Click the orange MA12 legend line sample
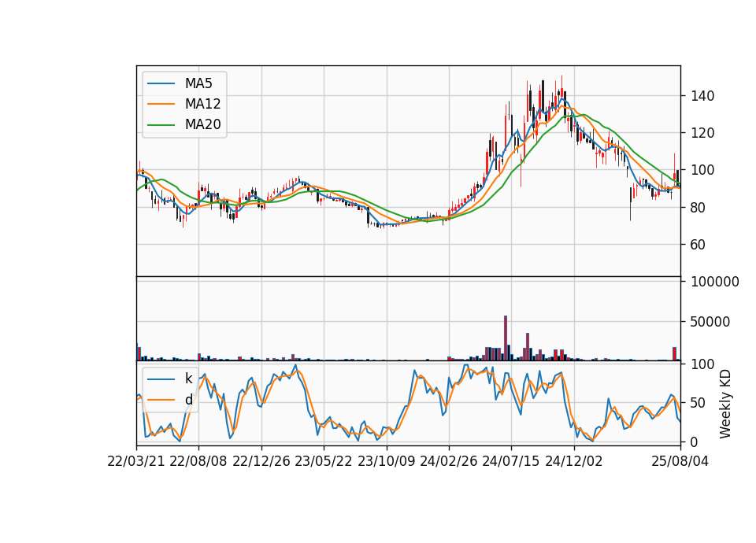The height and width of the screenshot is (543, 756). tap(161, 104)
